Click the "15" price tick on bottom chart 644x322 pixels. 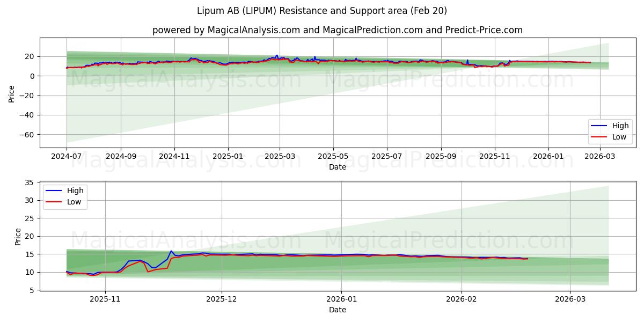click(x=30, y=254)
